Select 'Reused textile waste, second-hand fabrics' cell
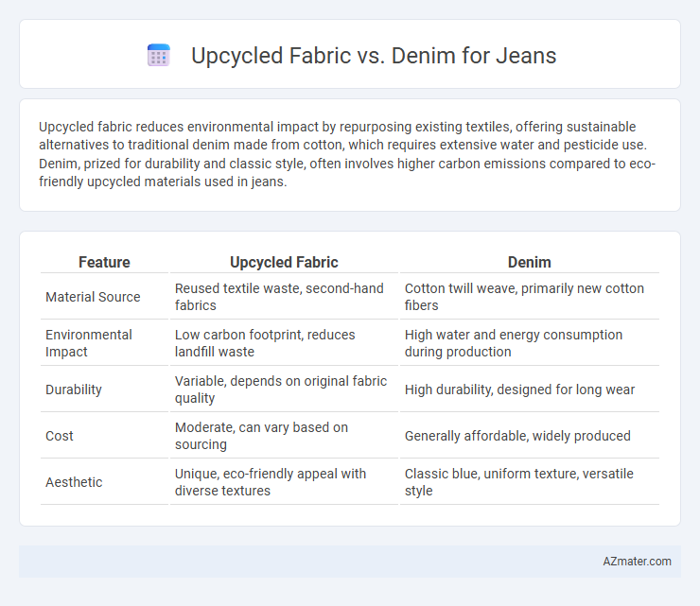This screenshot has width=700, height=606. pos(284,297)
